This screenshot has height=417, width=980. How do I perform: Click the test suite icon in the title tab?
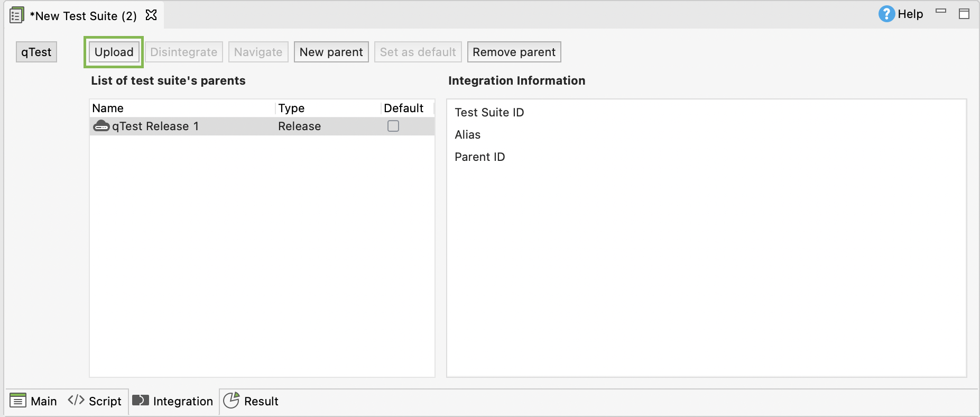[16, 15]
